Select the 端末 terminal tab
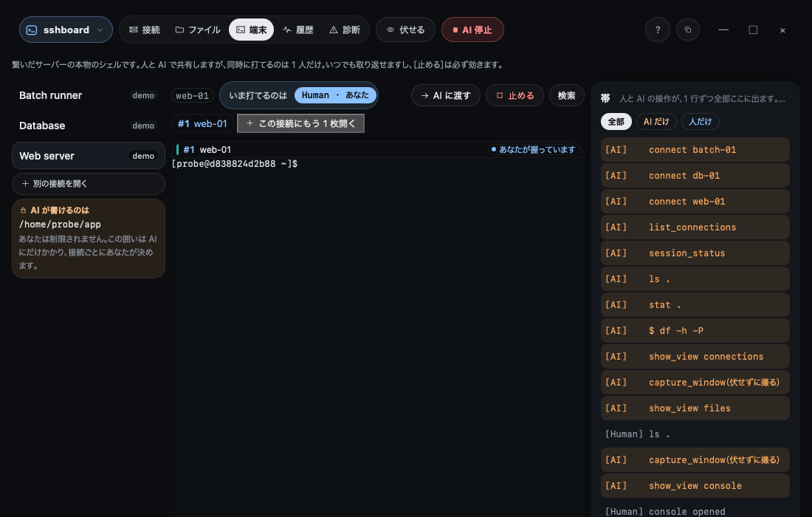The height and width of the screenshot is (517, 812). tap(251, 30)
